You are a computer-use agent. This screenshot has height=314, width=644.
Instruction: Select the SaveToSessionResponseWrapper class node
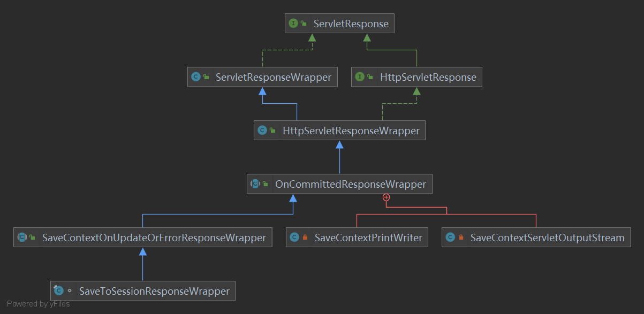click(x=143, y=291)
